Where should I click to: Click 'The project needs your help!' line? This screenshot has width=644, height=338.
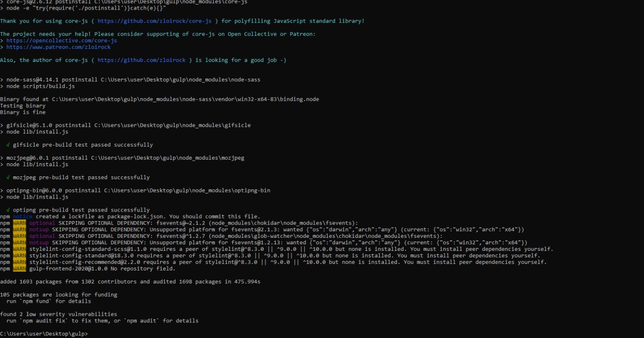point(159,34)
